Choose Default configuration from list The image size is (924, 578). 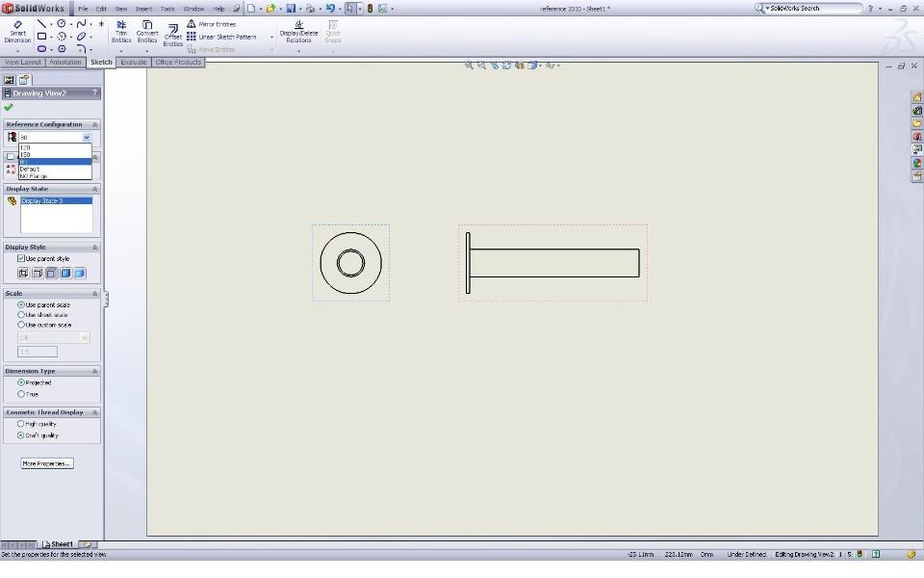coord(56,169)
